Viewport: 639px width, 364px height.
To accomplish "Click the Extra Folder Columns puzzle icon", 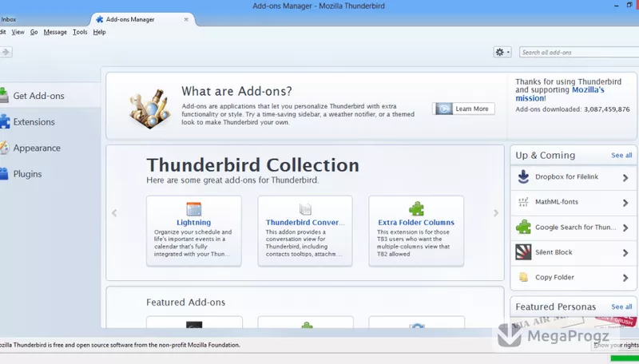I will coord(416,209).
